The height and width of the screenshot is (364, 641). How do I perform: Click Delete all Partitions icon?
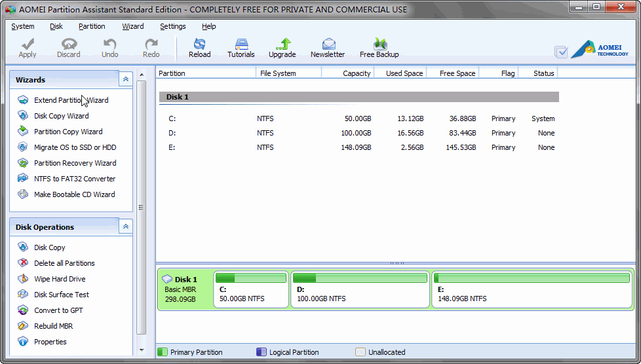coord(23,263)
